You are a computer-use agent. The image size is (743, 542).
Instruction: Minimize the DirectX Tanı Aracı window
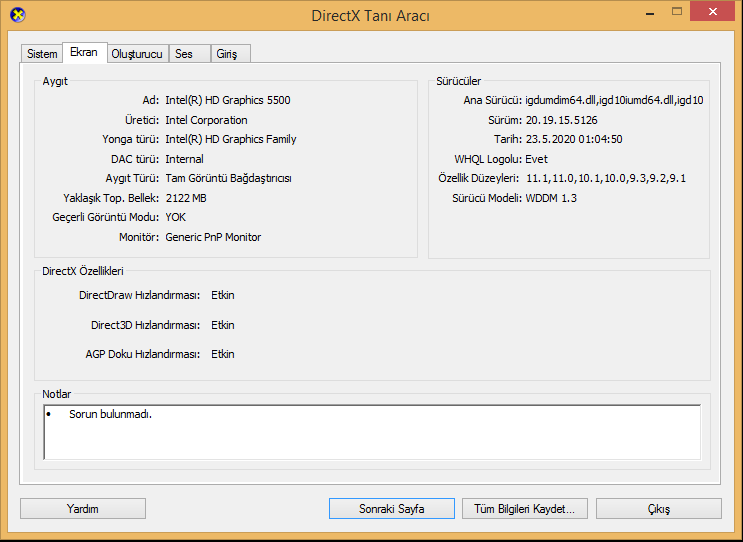coord(650,13)
